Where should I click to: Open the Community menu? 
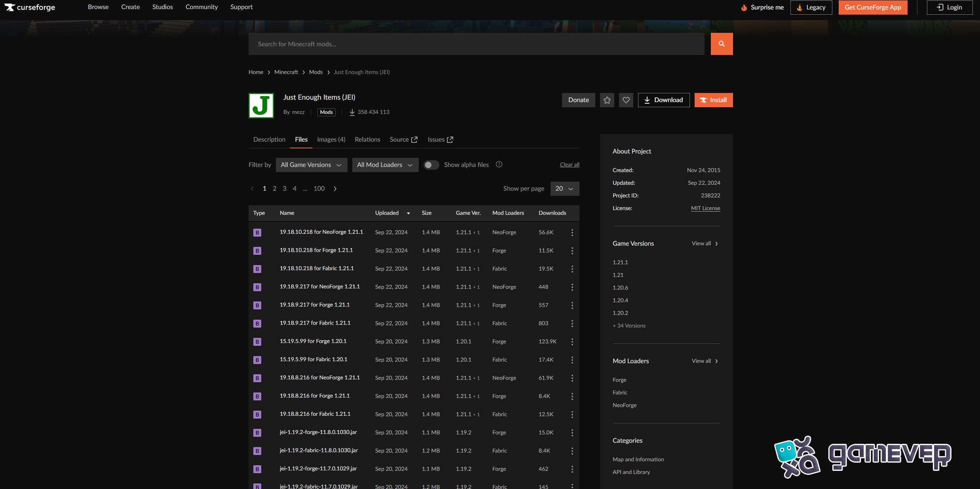coord(201,7)
